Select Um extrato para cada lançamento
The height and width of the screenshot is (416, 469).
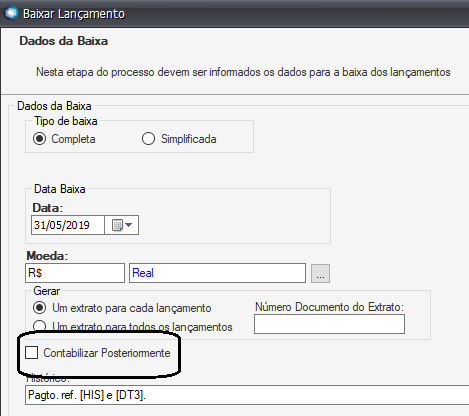coord(39,308)
